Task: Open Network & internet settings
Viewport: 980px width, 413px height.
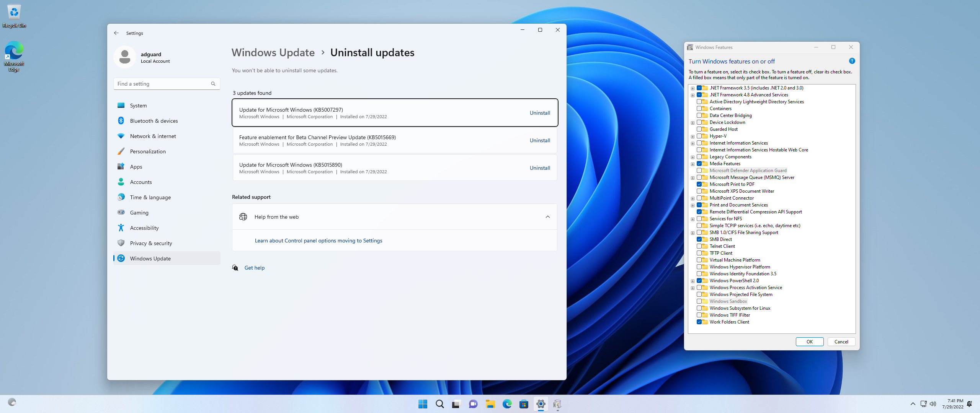Action: pyautogui.click(x=167, y=136)
